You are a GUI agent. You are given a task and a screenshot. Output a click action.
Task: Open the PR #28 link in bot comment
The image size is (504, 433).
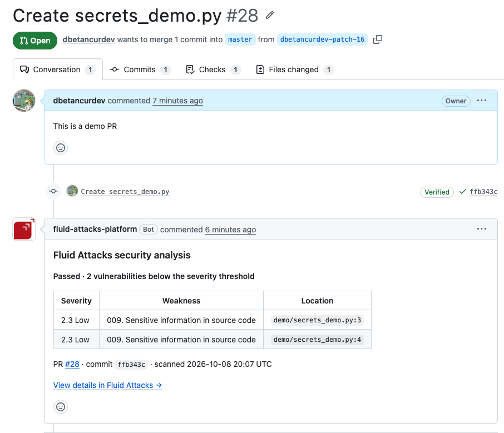pyautogui.click(x=72, y=364)
